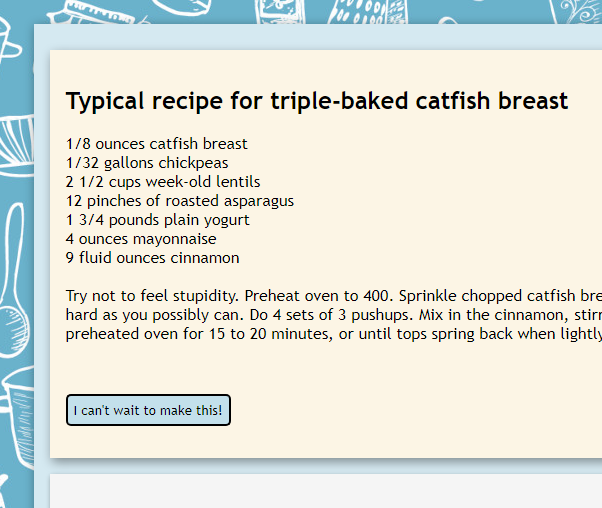
Task: Select the "1/32 gallons chickpeas" ingredient line
Action: 147,163
